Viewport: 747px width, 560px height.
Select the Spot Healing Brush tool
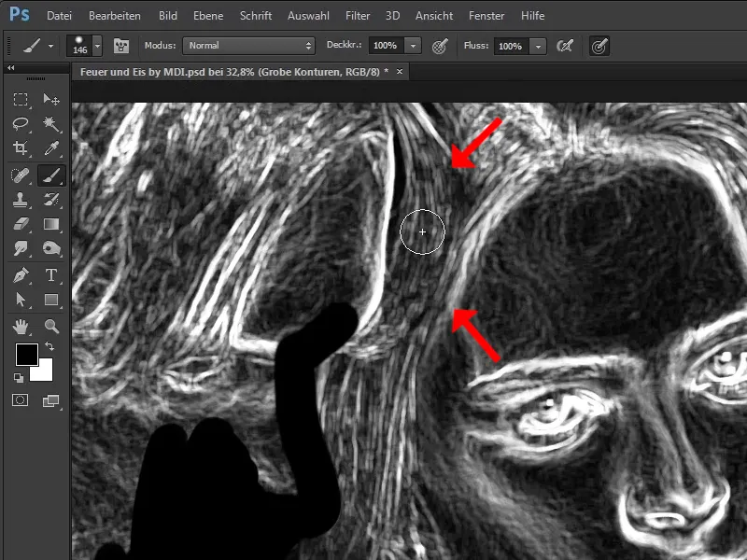coord(20,175)
